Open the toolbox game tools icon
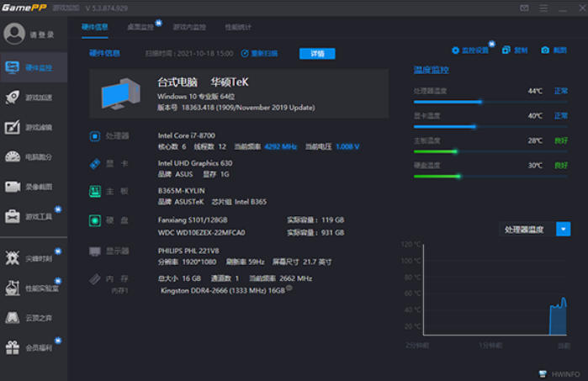Image resolution: width=588 pixels, height=381 pixels. 13,216
